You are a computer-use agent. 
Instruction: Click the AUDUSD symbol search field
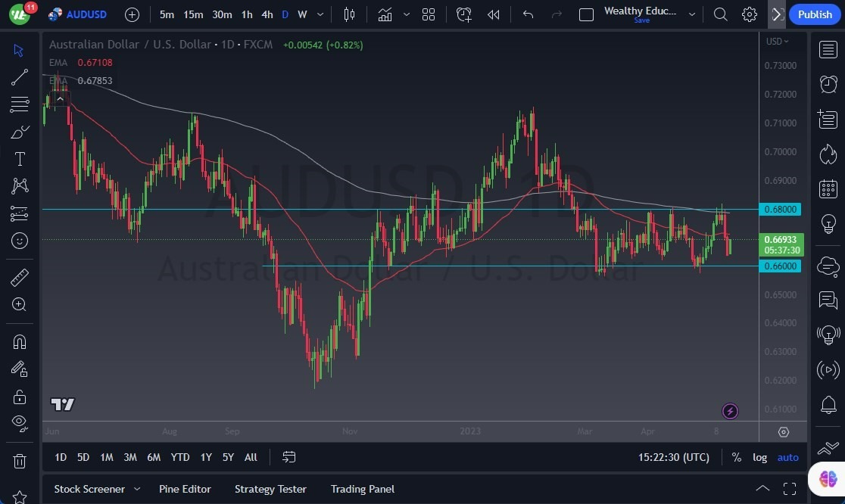88,14
